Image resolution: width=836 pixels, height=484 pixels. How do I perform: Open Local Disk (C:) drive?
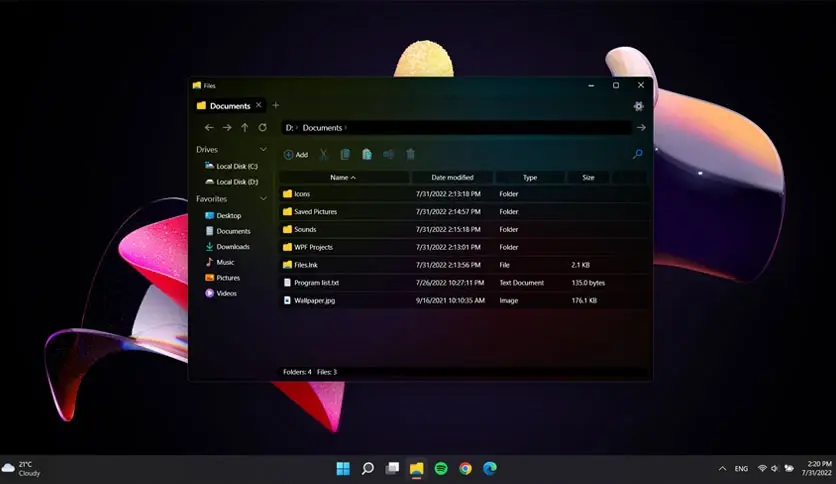click(231, 166)
